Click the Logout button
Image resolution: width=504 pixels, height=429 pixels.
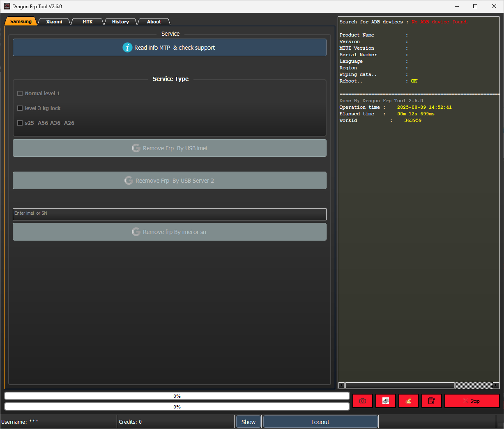(x=320, y=422)
